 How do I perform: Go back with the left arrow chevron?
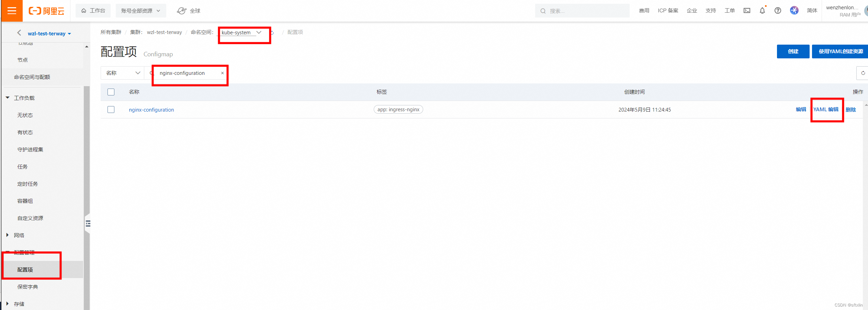[x=19, y=33]
